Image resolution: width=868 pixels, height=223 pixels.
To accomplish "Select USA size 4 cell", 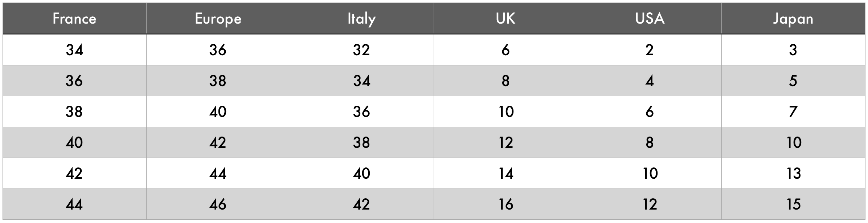I will (650, 81).
